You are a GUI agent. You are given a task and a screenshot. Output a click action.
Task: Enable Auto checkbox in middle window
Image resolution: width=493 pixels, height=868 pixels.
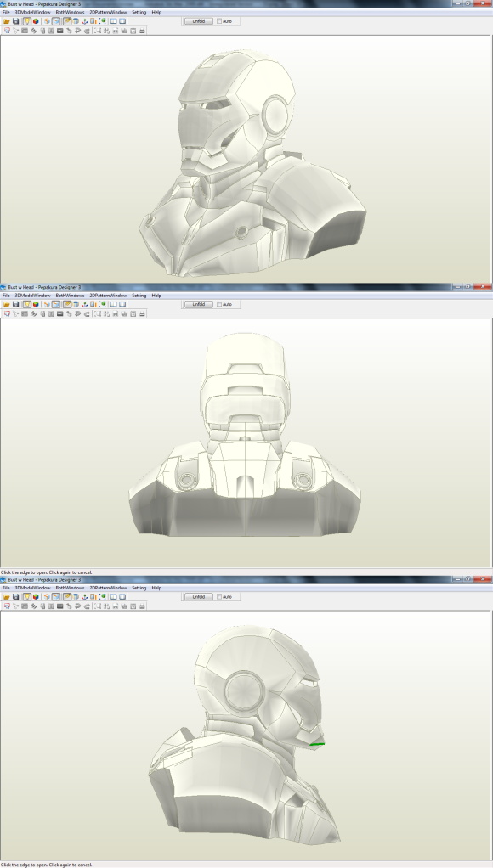[219, 304]
